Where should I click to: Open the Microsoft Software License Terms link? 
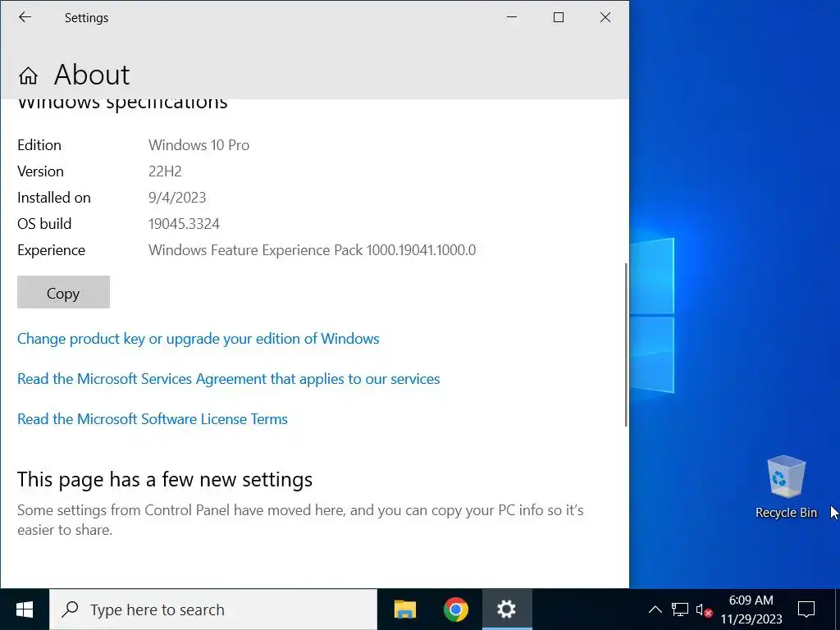152,419
